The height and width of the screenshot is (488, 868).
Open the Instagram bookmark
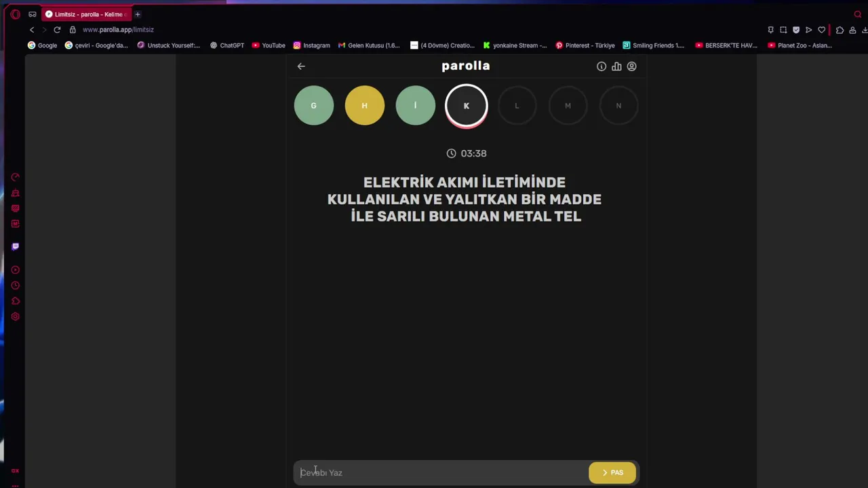pyautogui.click(x=312, y=45)
